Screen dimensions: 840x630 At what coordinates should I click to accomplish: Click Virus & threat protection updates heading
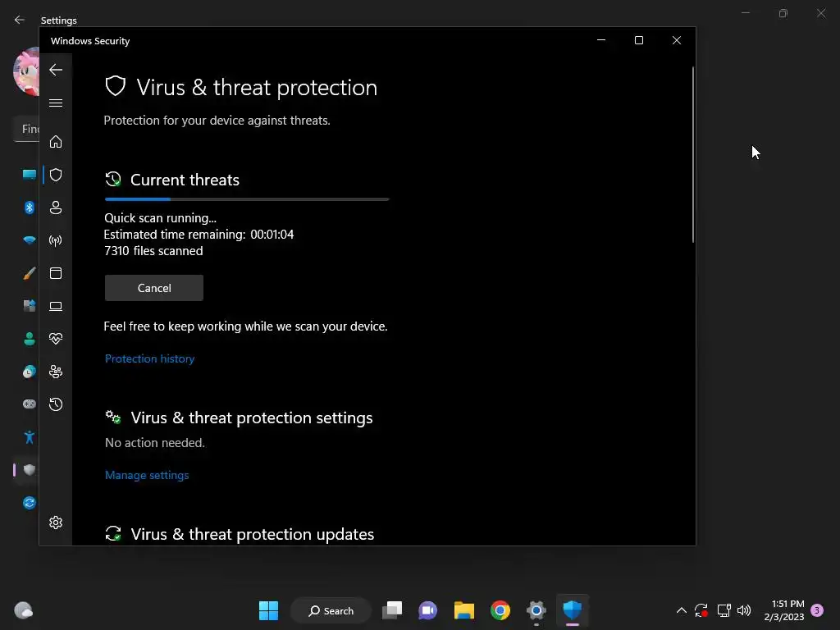pyautogui.click(x=253, y=534)
